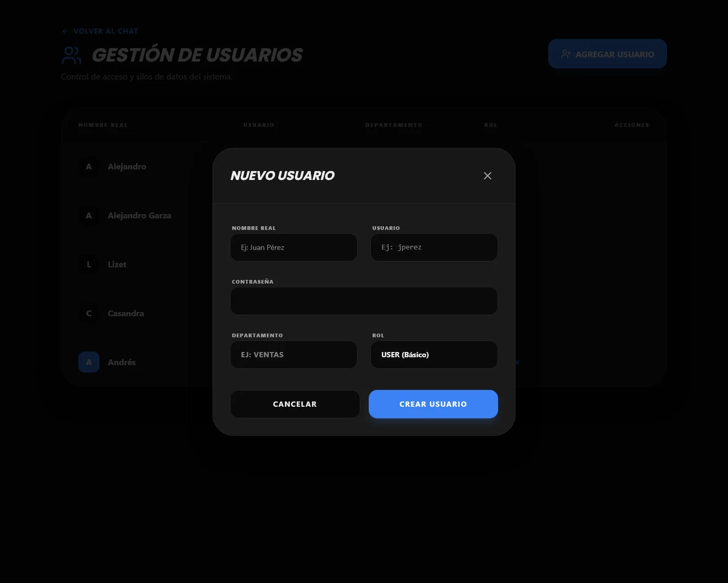Click the Crear Usuario button
The height and width of the screenshot is (583, 728).
pos(433,404)
